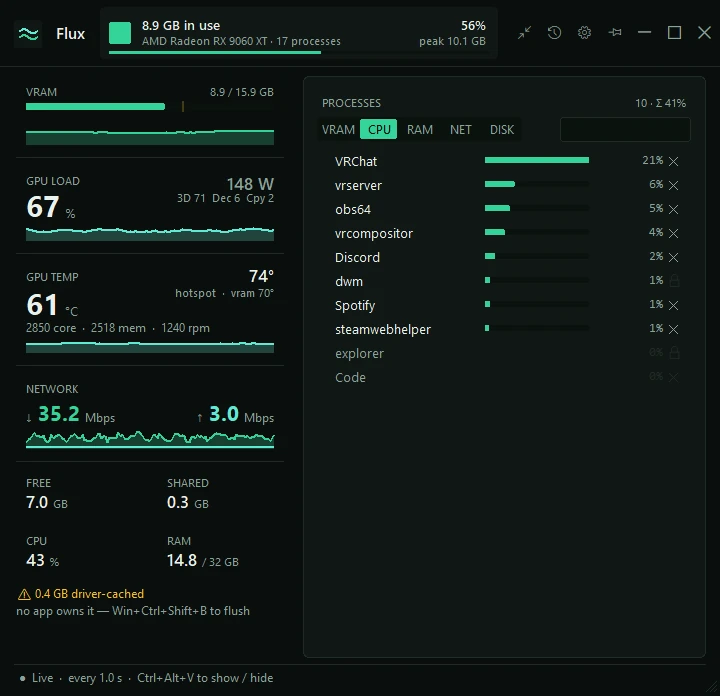Click the 8.9 GB in use header
Image resolution: width=720 pixels, height=696 pixels.
tap(181, 26)
